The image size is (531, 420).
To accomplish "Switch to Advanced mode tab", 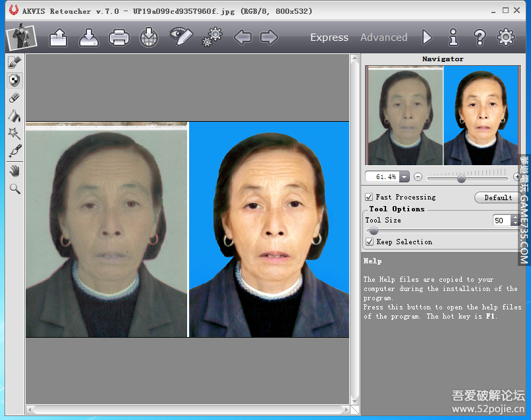I will [x=383, y=38].
